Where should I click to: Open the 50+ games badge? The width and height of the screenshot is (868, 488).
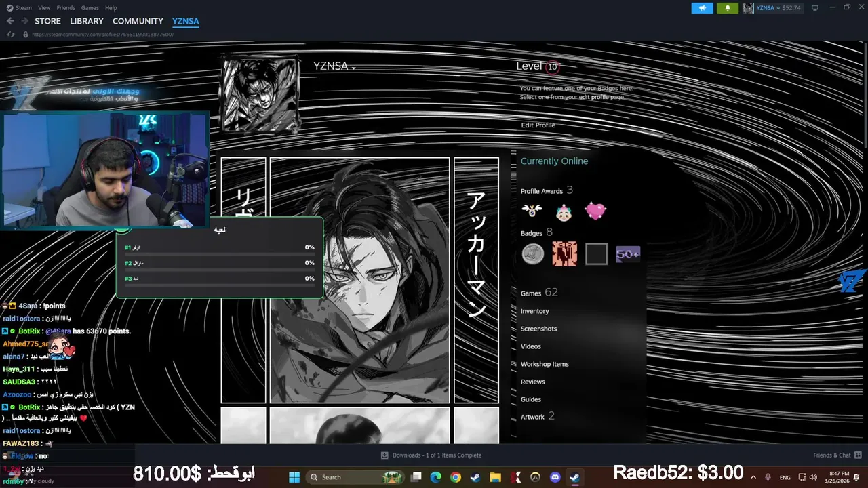(x=627, y=254)
